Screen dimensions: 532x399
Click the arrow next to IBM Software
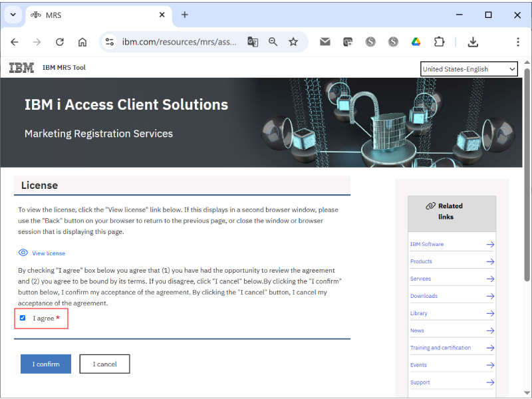pos(490,244)
